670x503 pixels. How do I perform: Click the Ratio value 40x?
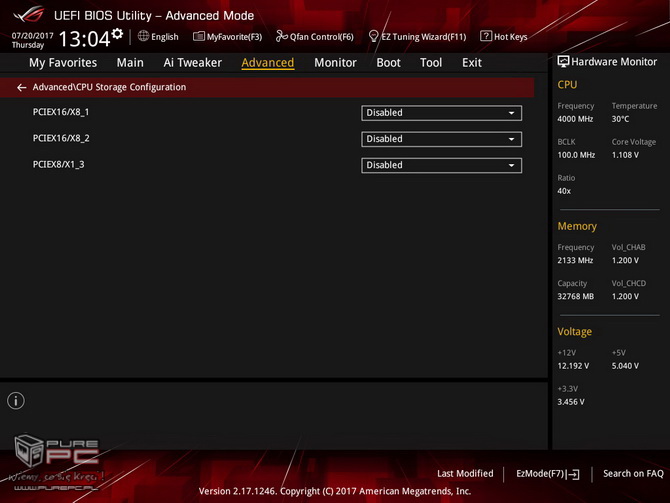coord(564,191)
